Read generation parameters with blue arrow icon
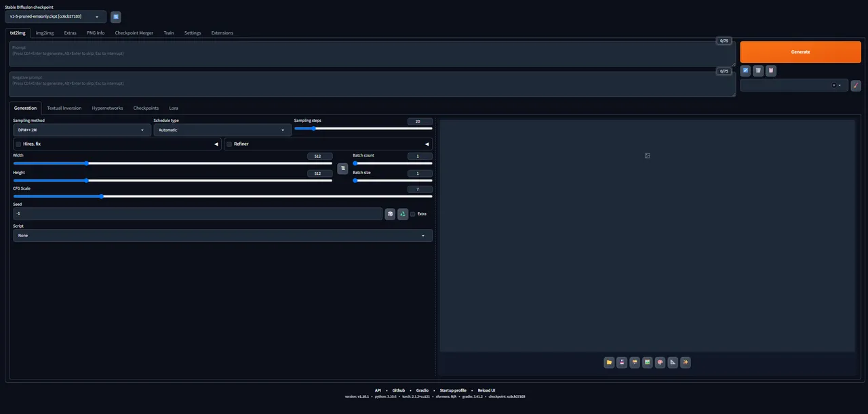Viewport: 868px width, 414px height. coord(745,70)
